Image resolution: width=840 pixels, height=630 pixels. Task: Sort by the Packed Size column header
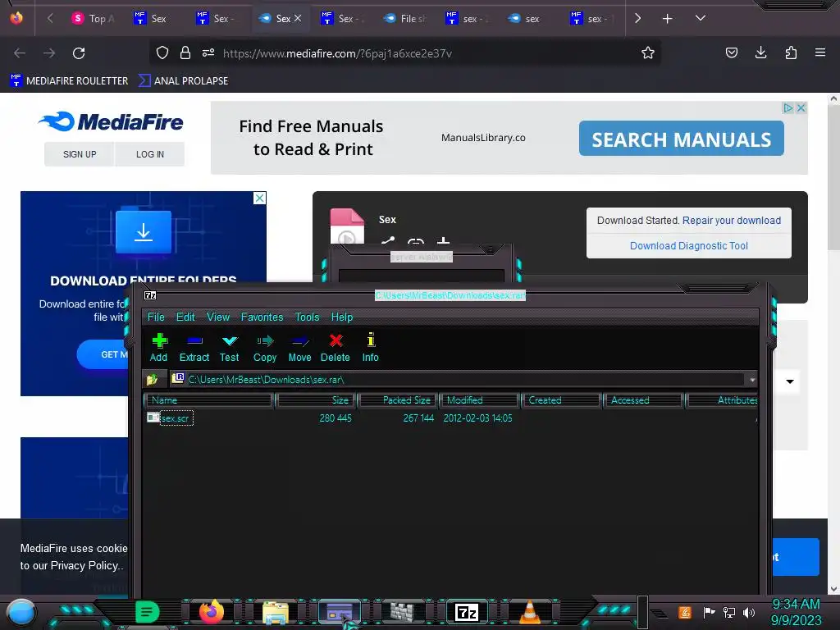398,400
